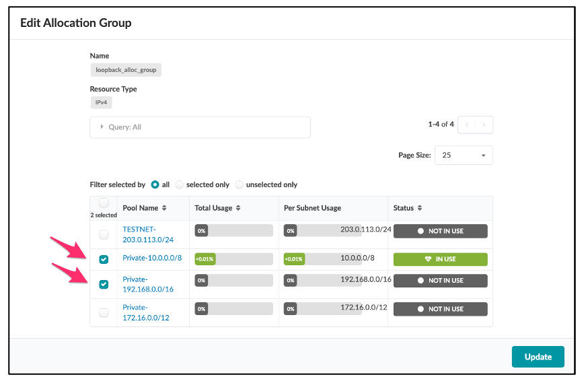Check the Private-172.16.0.0/12 pool checkbox
Viewport: 588px width, 379px height.
point(104,312)
